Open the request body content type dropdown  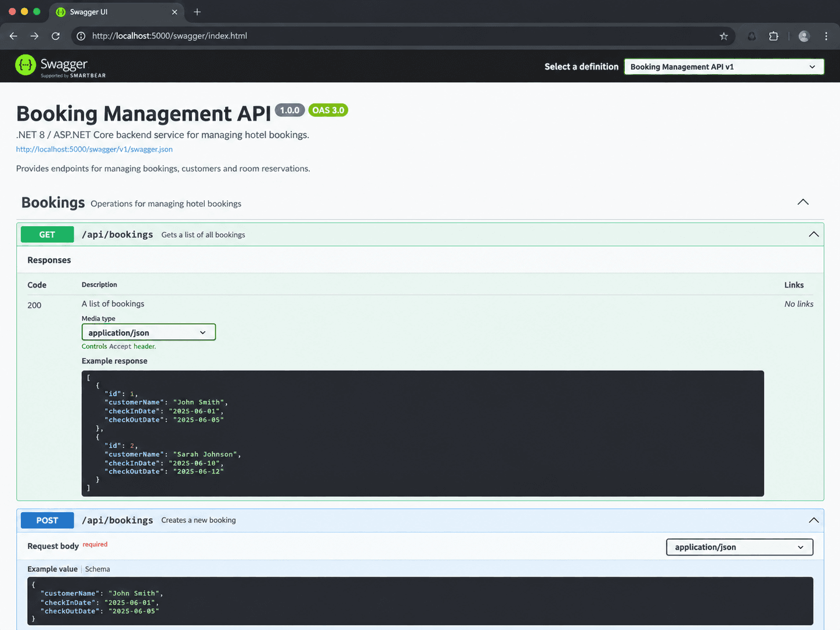click(x=740, y=547)
